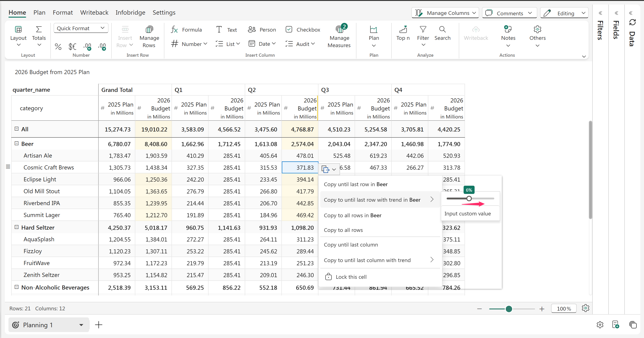Click the Formula insert column icon
The height and width of the screenshot is (338, 644).
pos(174,30)
